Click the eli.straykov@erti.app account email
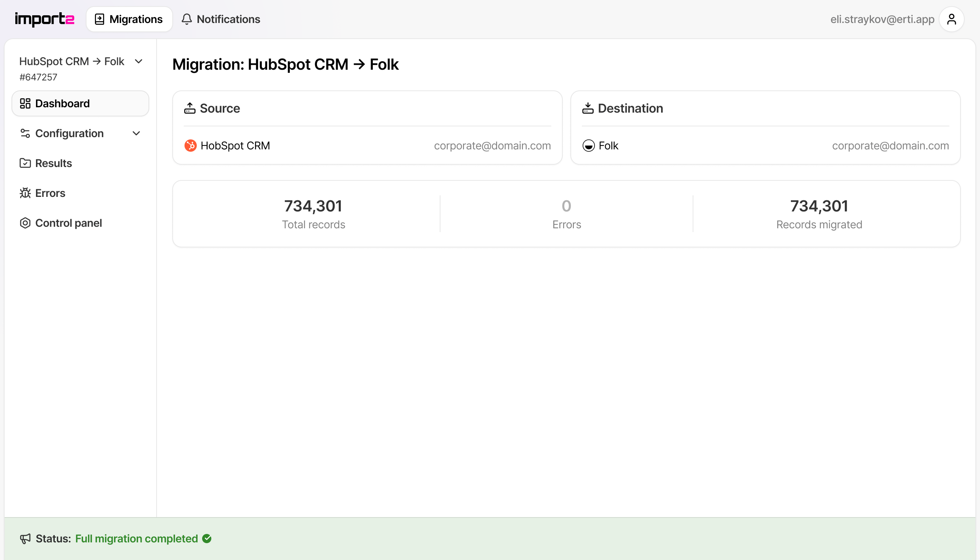 click(x=882, y=19)
